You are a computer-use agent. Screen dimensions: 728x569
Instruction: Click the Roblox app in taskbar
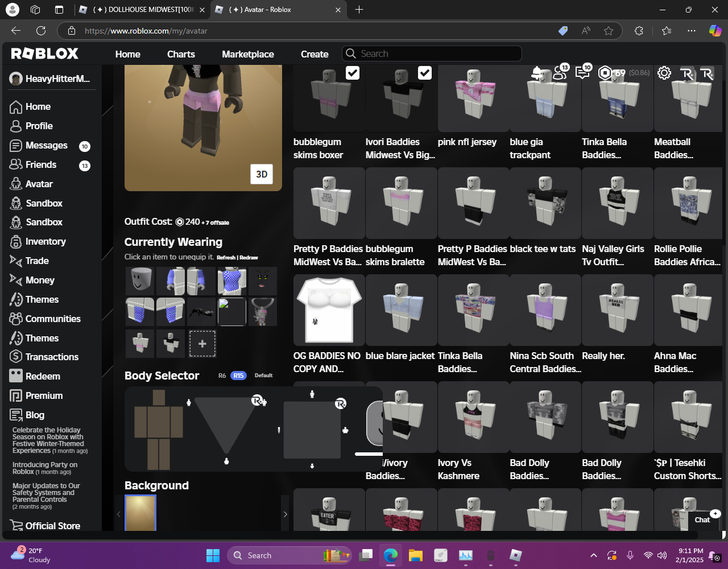(x=516, y=555)
